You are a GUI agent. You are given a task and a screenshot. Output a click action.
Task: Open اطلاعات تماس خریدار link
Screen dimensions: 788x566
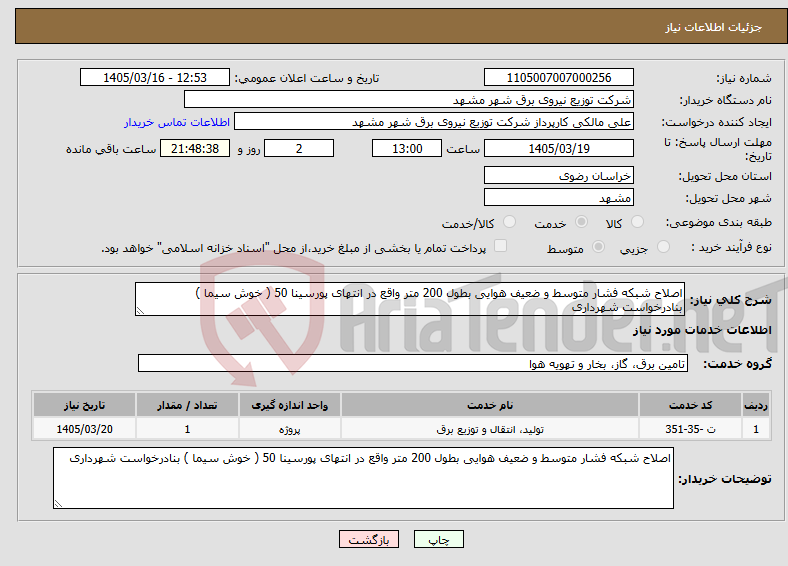pyautogui.click(x=177, y=122)
